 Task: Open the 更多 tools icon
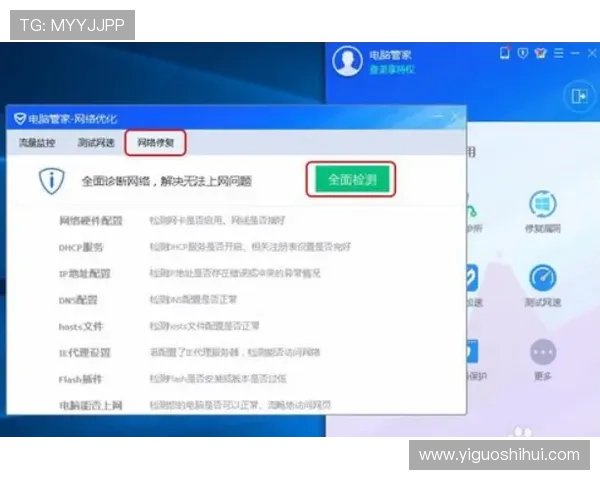tap(543, 352)
